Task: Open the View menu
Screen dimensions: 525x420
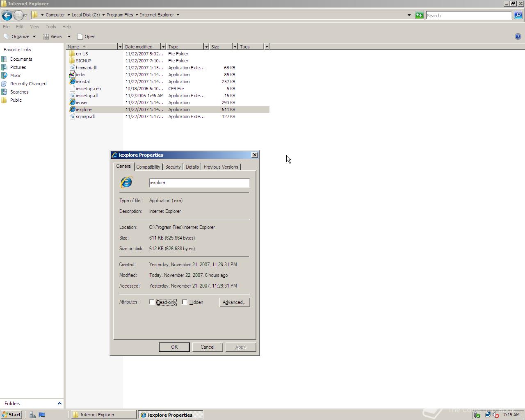Action: tap(34, 27)
